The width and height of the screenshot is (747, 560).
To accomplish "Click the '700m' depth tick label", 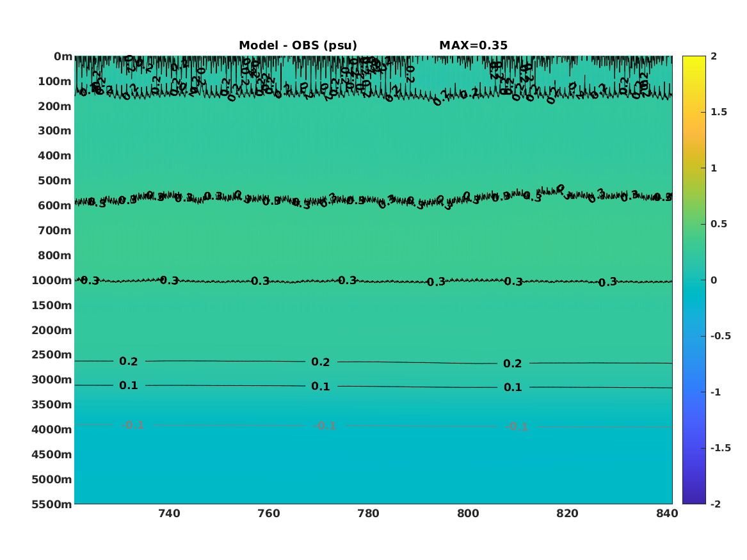I will click(x=55, y=230).
